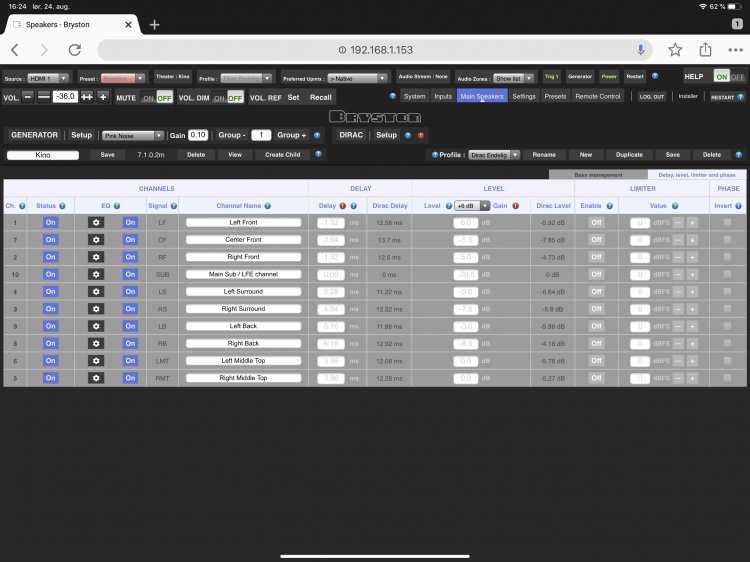Click the red alert icon next to DIRAC Setup

[421, 135]
